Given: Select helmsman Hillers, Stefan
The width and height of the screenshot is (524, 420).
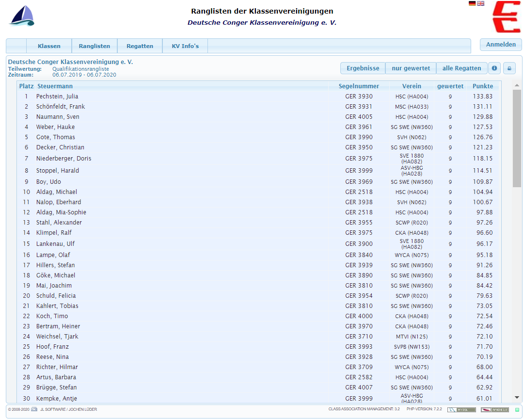Looking at the screenshot, I should pos(55,265).
